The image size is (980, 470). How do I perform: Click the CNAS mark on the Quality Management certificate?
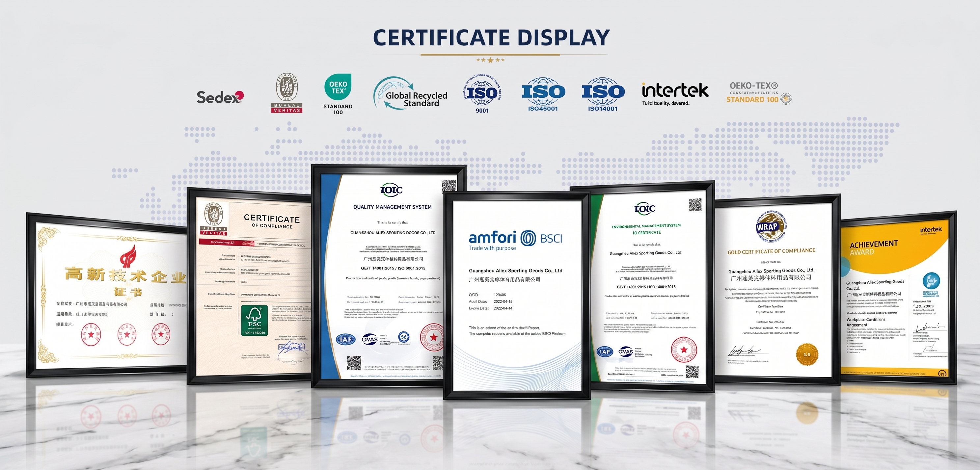point(369,339)
